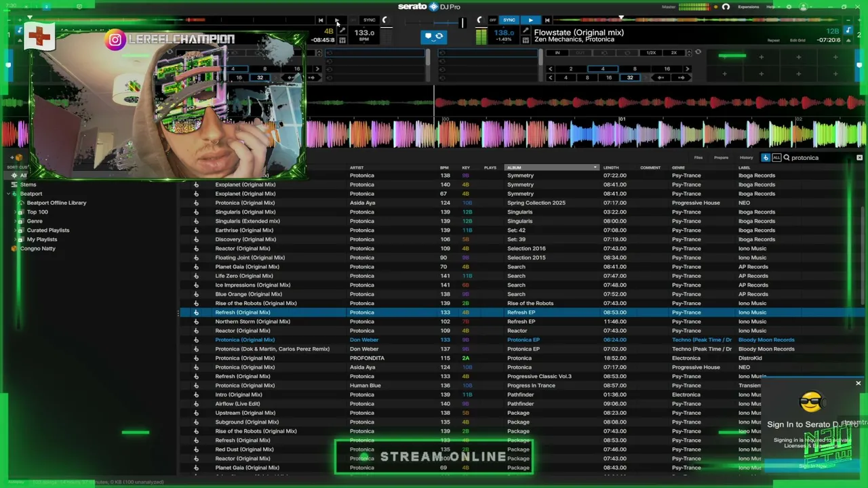Image resolution: width=868 pixels, height=488 pixels.
Task: Click Beatport Offline Library cloud icon
Action: point(22,203)
